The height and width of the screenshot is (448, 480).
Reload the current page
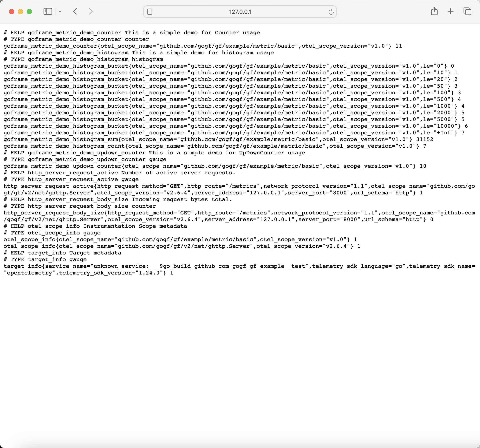pyautogui.click(x=331, y=12)
